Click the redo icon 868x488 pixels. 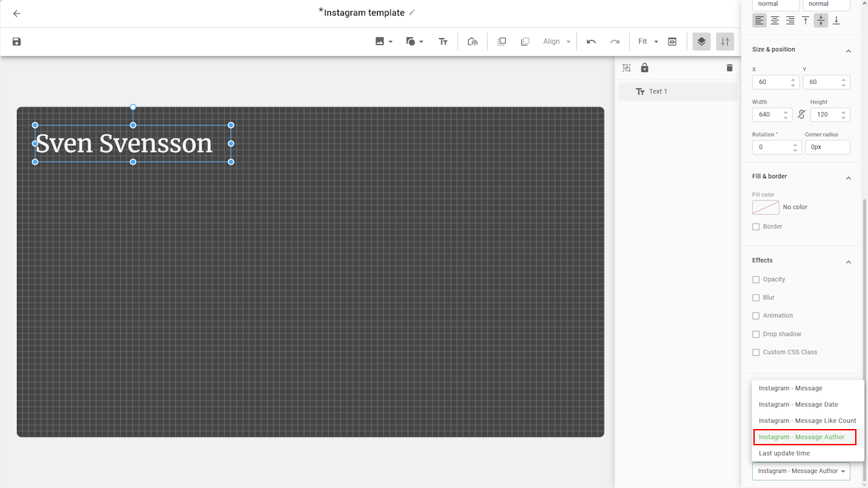pyautogui.click(x=614, y=42)
